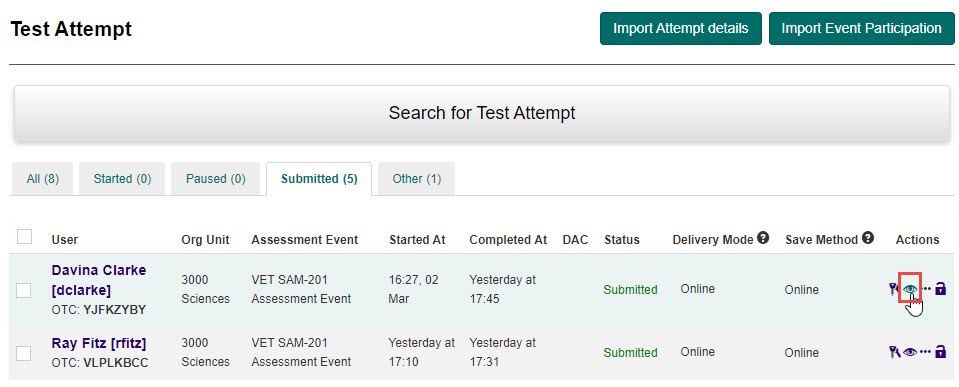This screenshot has height=387, width=959.
Task: Click the Delivery Mode column header text
Action: [x=713, y=240]
